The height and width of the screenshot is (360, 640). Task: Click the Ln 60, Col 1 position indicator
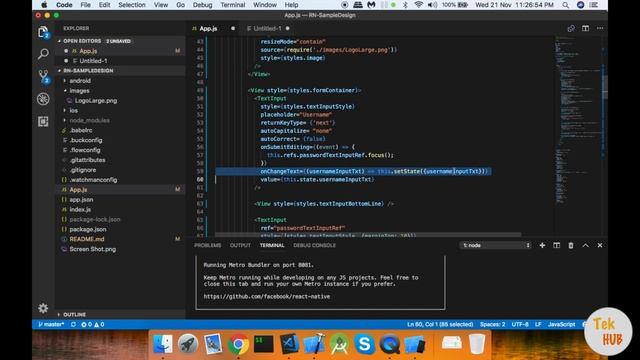point(440,324)
